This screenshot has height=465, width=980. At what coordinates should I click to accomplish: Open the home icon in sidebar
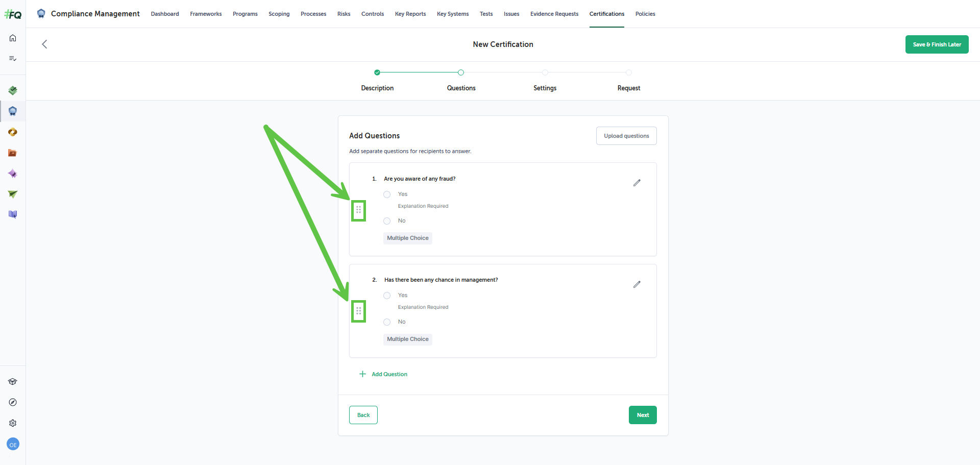pos(13,38)
